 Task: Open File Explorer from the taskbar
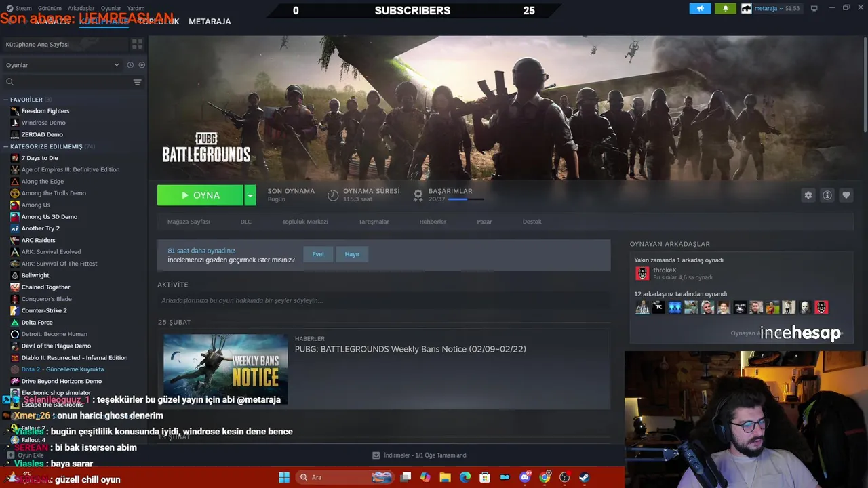click(445, 477)
